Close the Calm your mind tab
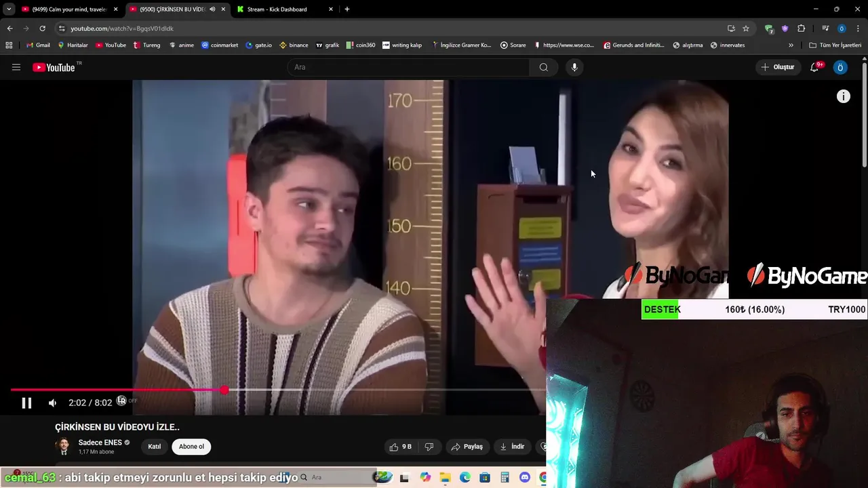Image resolution: width=868 pixels, height=488 pixels. pos(116,9)
